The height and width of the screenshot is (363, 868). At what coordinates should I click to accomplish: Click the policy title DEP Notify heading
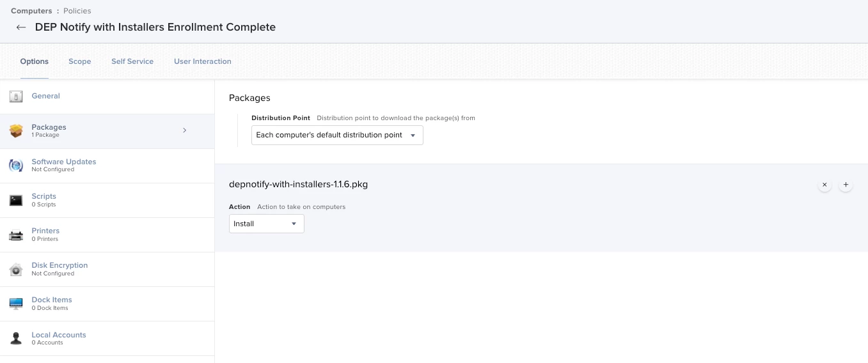point(155,27)
